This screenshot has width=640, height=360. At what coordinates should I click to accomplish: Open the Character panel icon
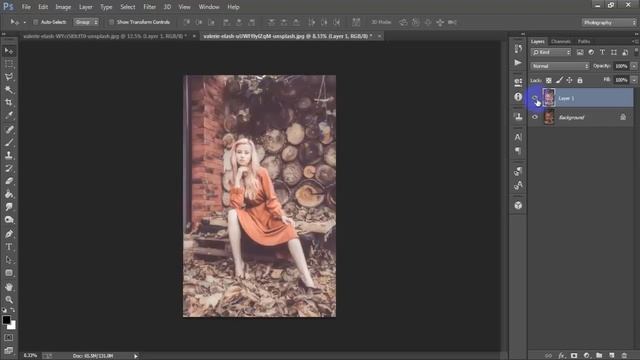[x=518, y=137]
